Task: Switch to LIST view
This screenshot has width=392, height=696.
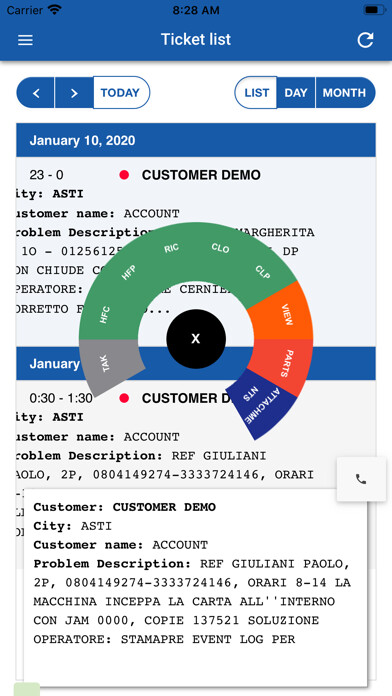Action: [x=256, y=93]
